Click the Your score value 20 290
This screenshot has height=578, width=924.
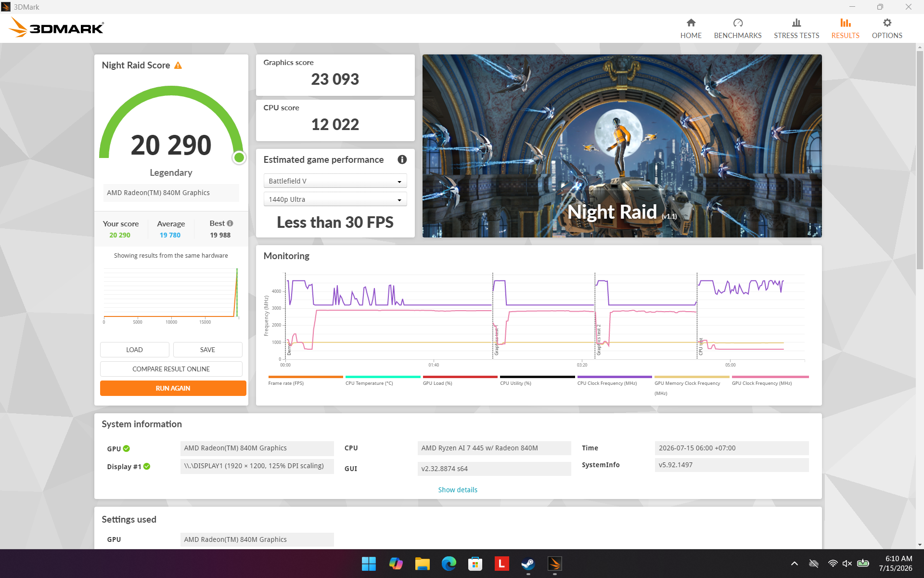(x=120, y=235)
